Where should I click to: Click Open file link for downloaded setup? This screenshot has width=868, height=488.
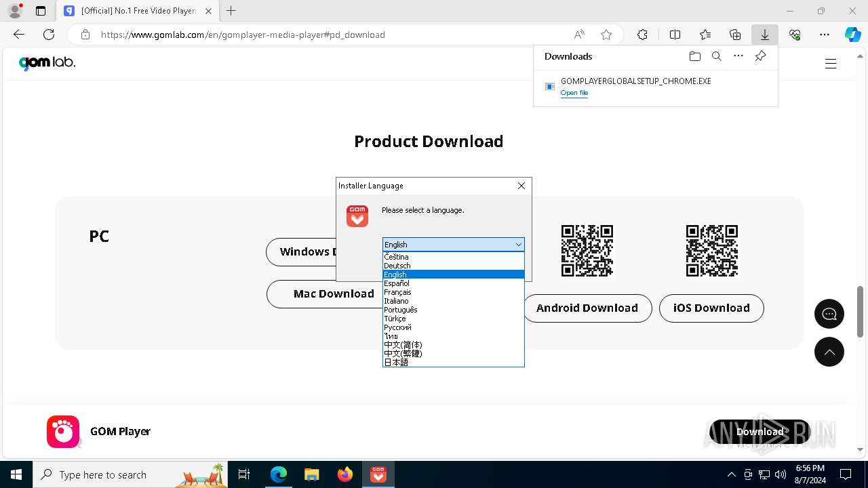coord(574,93)
